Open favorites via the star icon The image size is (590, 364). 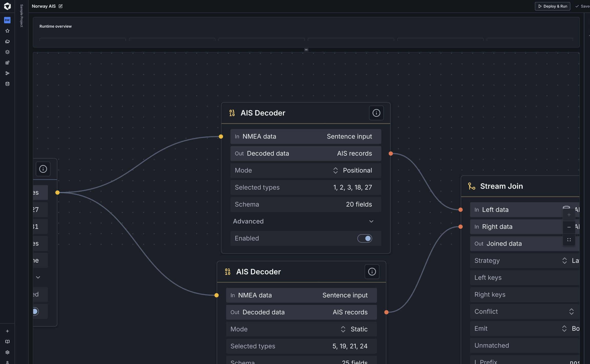pos(7,31)
